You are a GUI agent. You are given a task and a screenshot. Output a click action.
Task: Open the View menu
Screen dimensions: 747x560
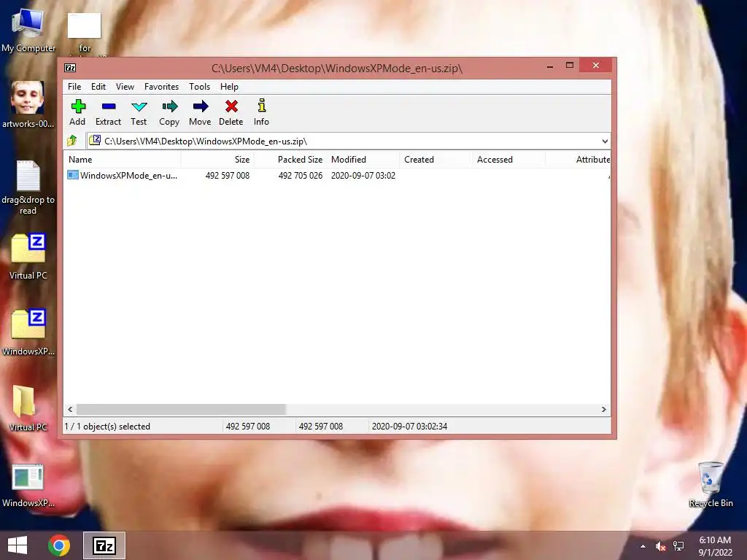pos(125,87)
